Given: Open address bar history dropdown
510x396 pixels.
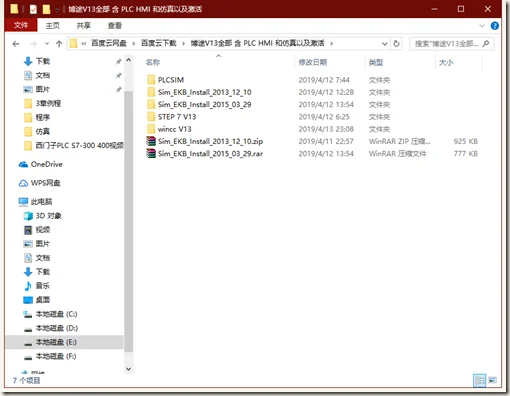Looking at the screenshot, I should pos(384,44).
